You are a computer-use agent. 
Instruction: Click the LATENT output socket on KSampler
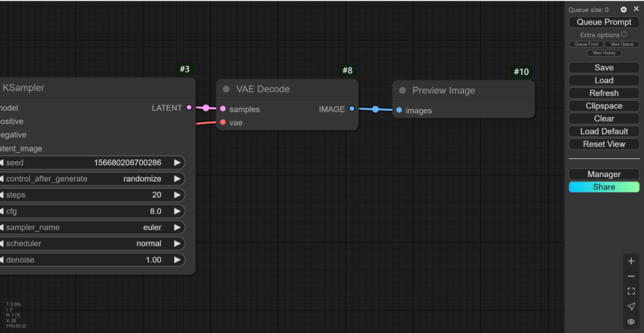(189, 107)
